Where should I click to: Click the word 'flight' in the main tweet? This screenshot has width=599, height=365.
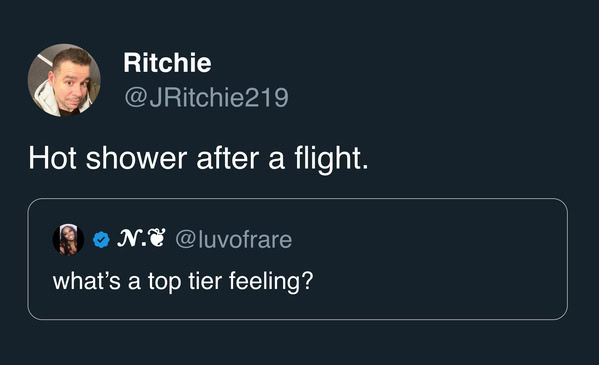328,158
